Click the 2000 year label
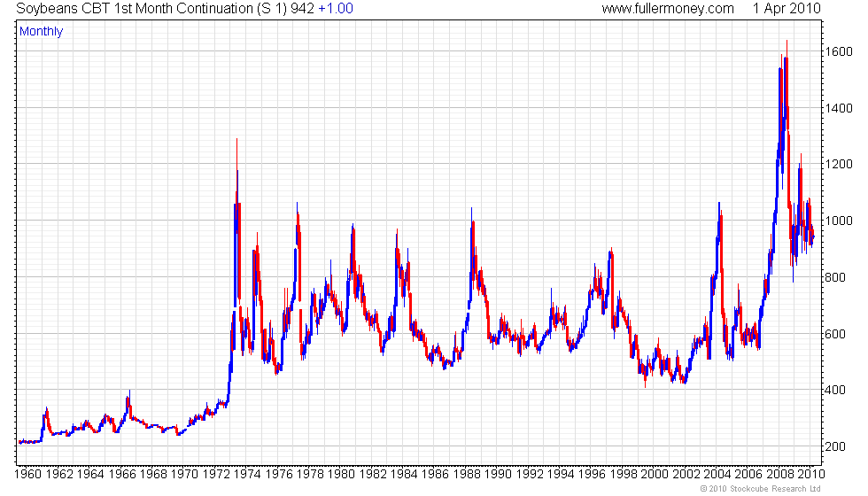This screenshot has height=496, width=868. (655, 475)
